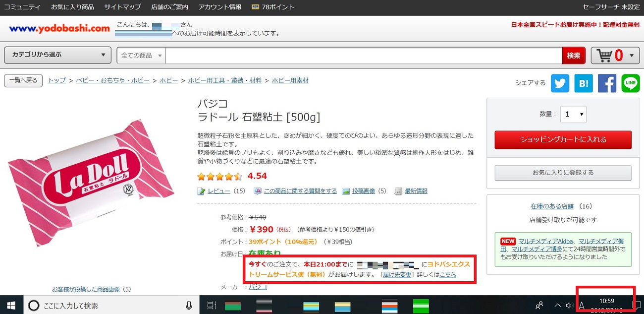Open the アカウント情報 menu item
This screenshot has width=644, height=314.
coord(220,7)
